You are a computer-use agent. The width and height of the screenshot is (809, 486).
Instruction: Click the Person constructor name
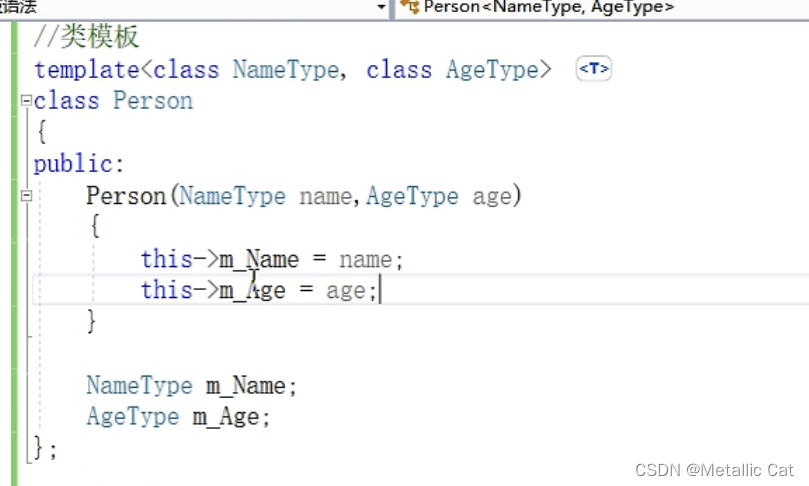(126, 196)
